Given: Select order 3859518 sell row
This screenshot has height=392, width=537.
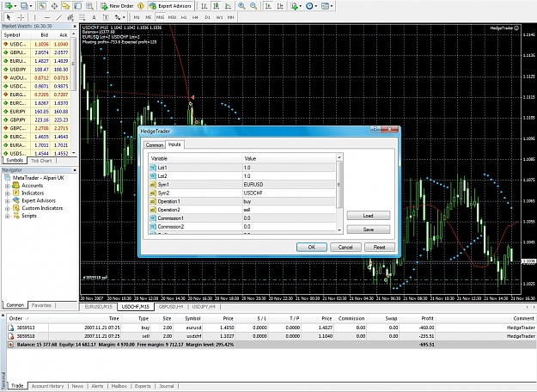Looking at the screenshot, I should pos(271,336).
